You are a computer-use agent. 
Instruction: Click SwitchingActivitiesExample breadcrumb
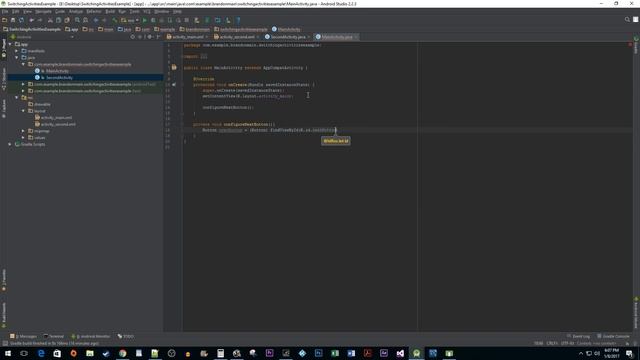tap(32, 29)
